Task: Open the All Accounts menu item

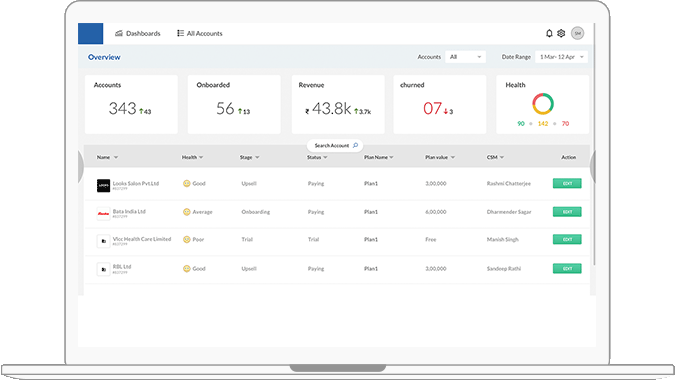Action: 200,34
